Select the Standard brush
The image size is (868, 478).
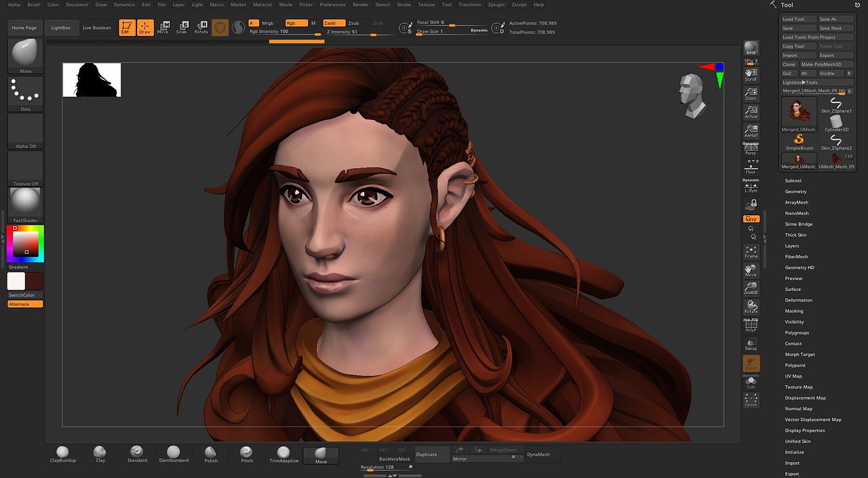(137, 454)
